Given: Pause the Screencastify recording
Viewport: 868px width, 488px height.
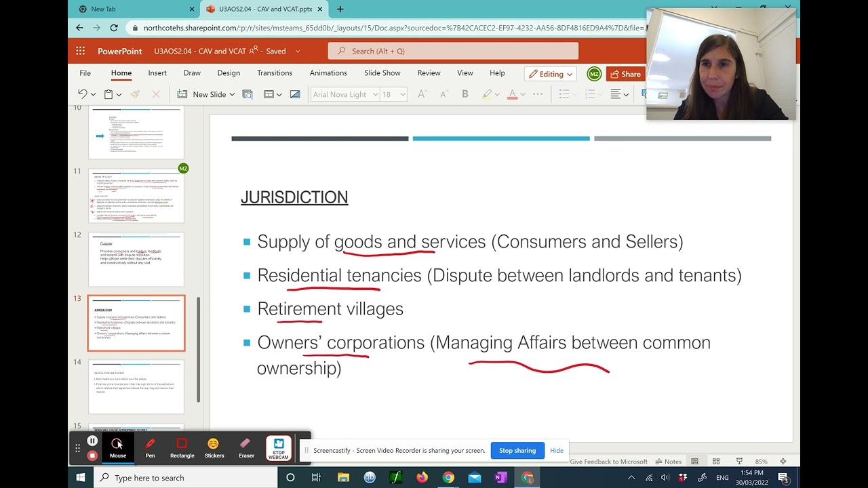Looking at the screenshot, I should click(92, 441).
